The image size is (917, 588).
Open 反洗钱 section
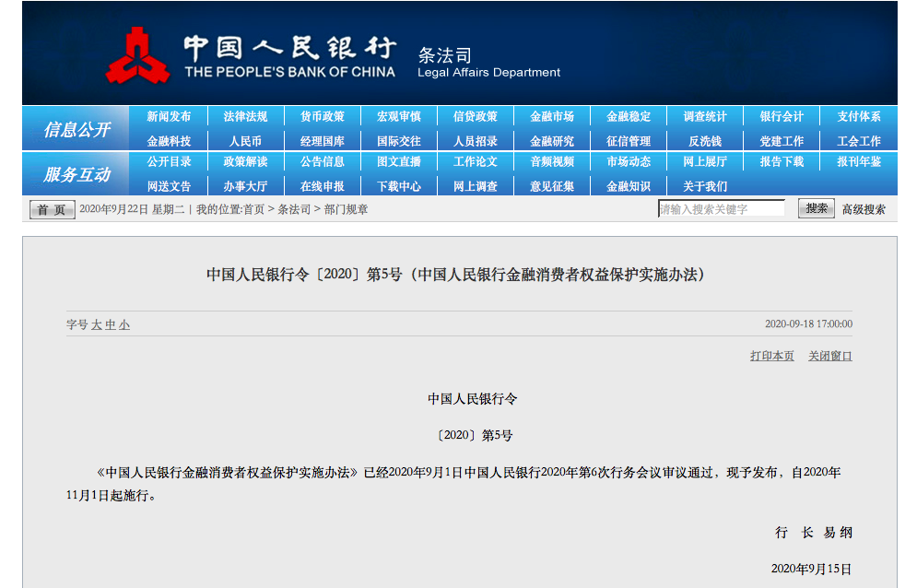point(705,141)
